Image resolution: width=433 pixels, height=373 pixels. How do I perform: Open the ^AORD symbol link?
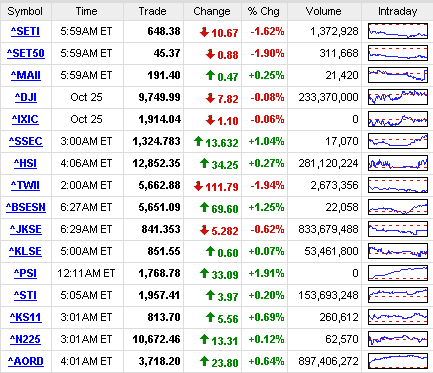click(26, 361)
